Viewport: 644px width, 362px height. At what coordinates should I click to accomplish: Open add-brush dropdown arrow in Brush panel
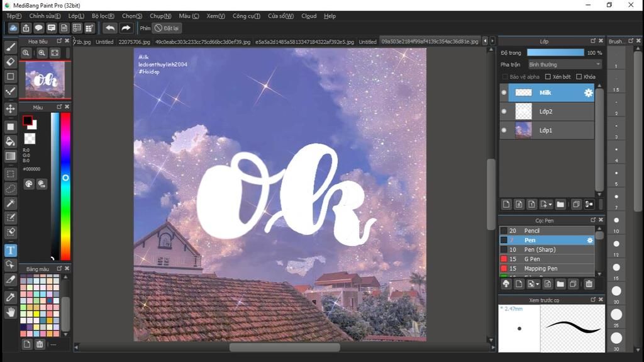coord(537,285)
